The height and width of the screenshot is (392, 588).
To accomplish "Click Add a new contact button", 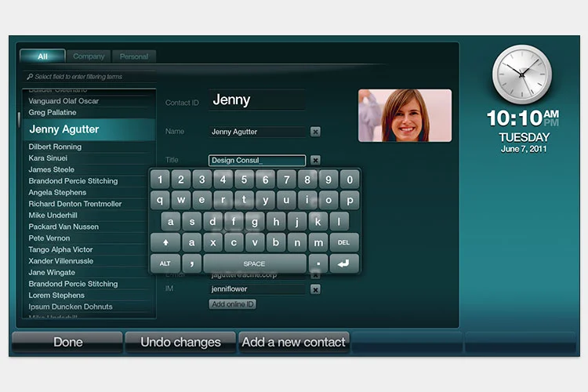I will [294, 342].
